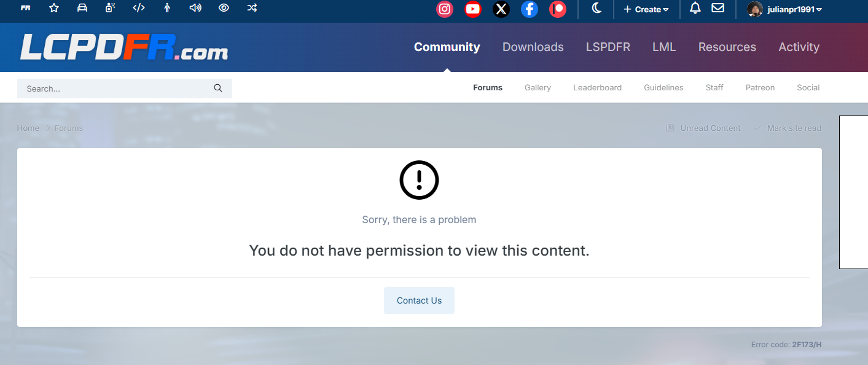Click the shuffle arrows icon

(252, 8)
